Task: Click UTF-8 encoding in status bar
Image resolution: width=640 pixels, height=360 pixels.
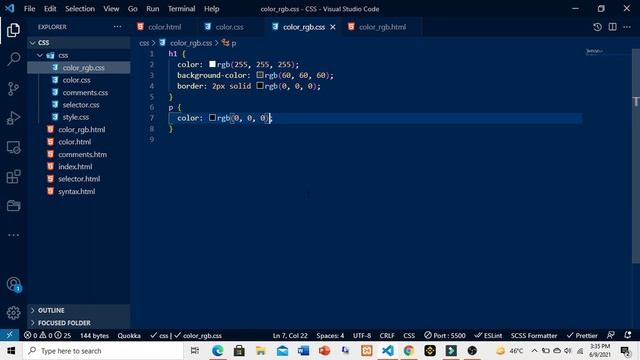Action: 362,336
